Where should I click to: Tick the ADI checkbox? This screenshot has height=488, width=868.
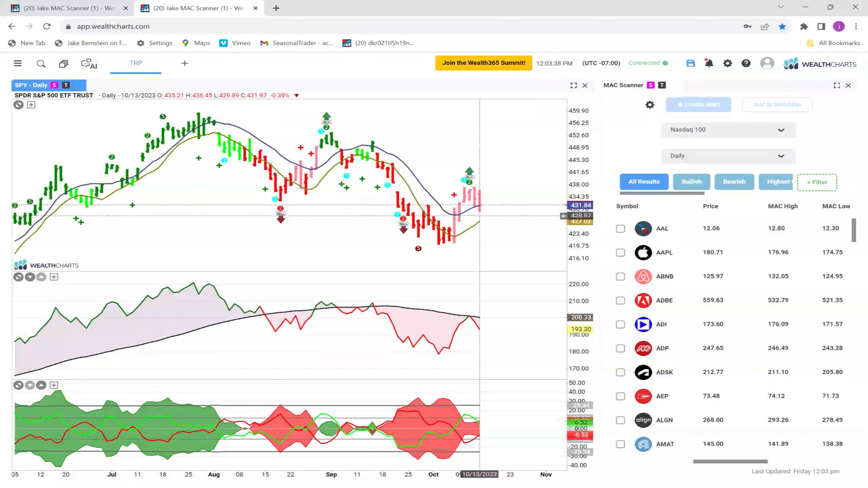click(x=620, y=324)
